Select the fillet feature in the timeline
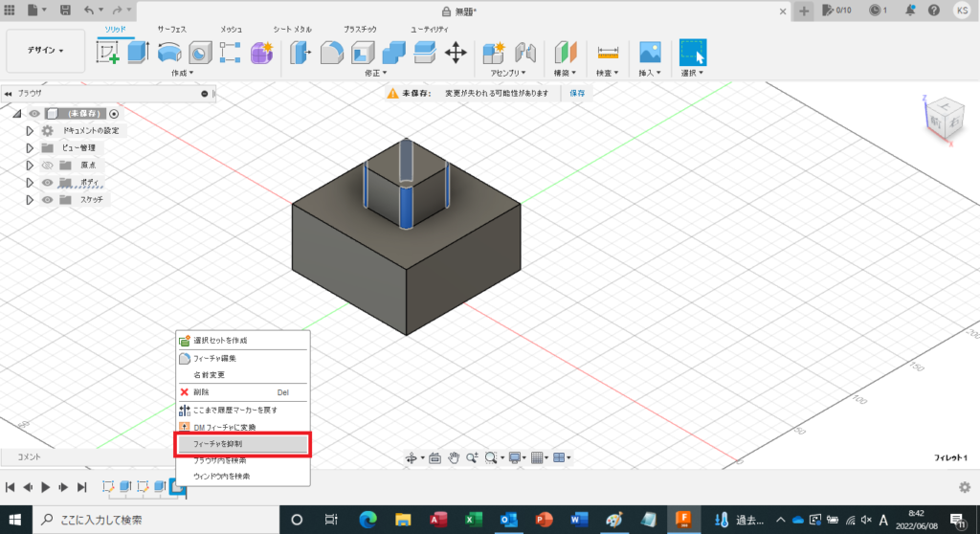The height and width of the screenshot is (534, 980). tap(177, 486)
